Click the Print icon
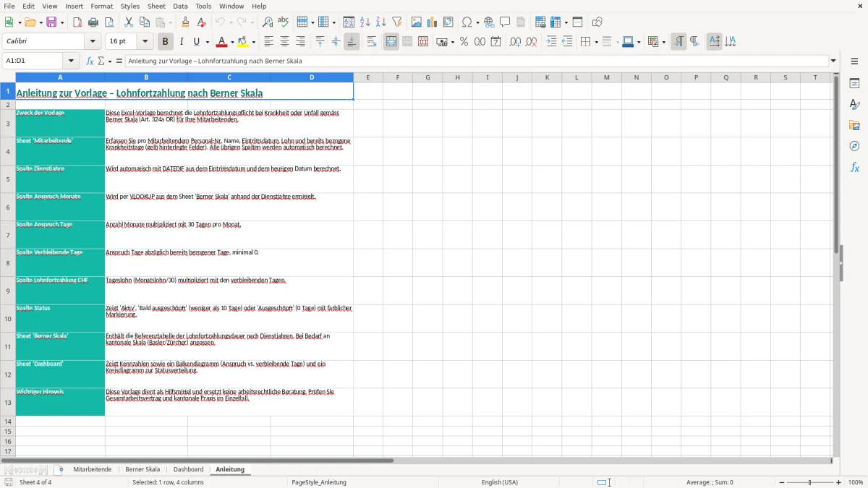This screenshot has width=868, height=488. (93, 22)
